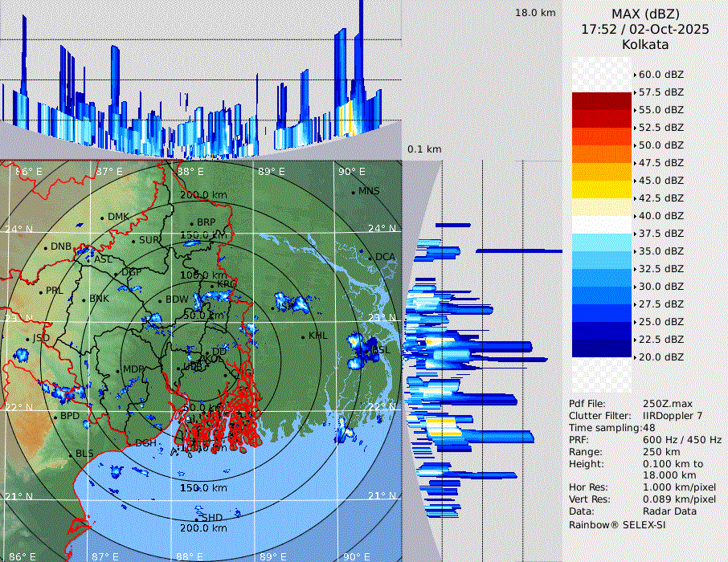Click the 18.0 km height label
728x562 pixels.
(x=534, y=13)
